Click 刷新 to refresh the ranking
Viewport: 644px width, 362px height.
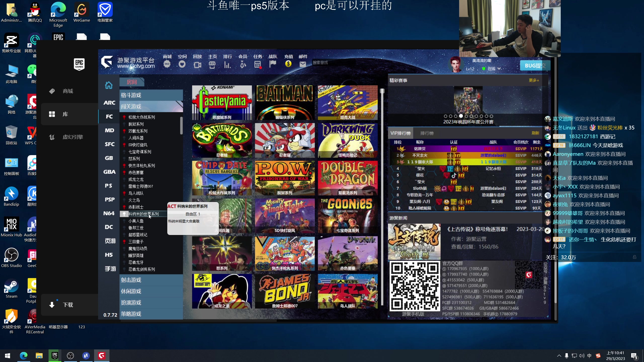tap(535, 133)
